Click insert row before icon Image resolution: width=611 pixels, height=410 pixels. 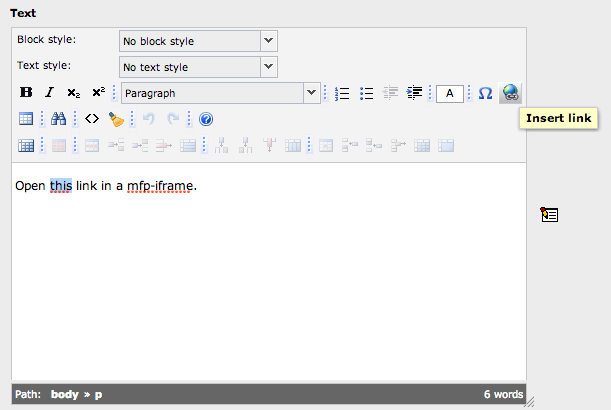116,146
